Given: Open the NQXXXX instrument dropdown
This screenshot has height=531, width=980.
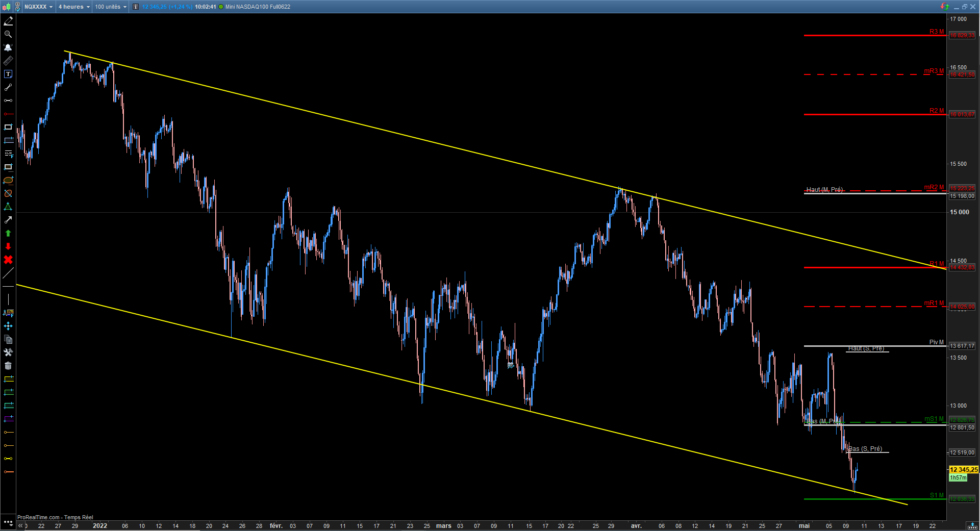Looking at the screenshot, I should click(x=39, y=7).
